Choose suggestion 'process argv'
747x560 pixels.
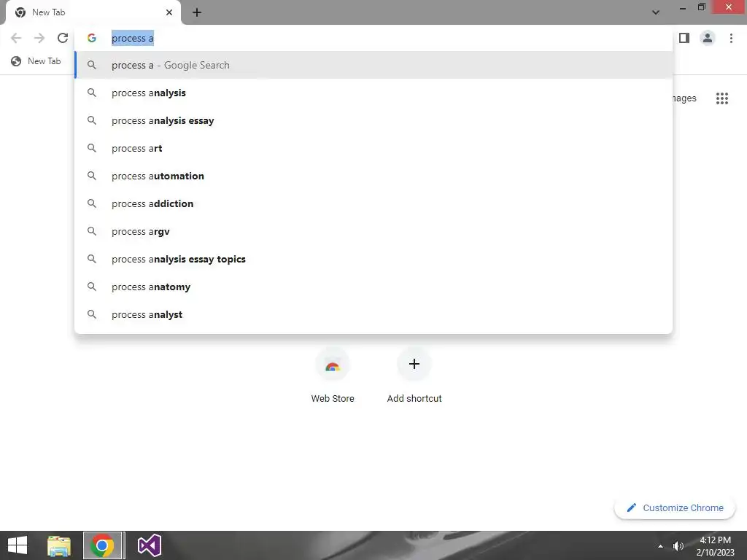(373, 231)
